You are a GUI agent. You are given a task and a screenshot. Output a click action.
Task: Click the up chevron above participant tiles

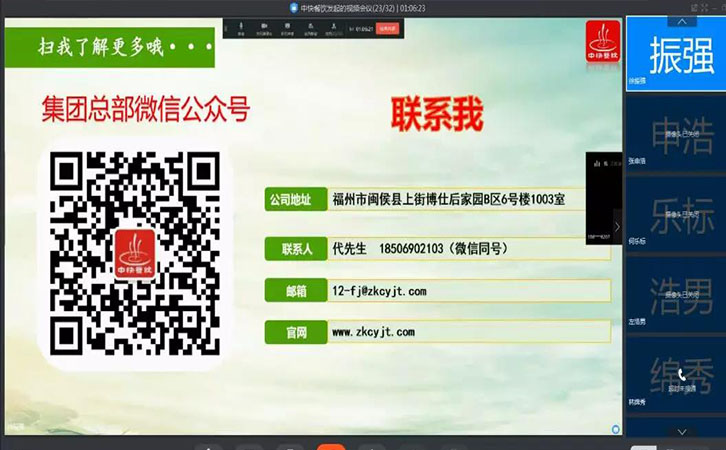pyautogui.click(x=682, y=21)
